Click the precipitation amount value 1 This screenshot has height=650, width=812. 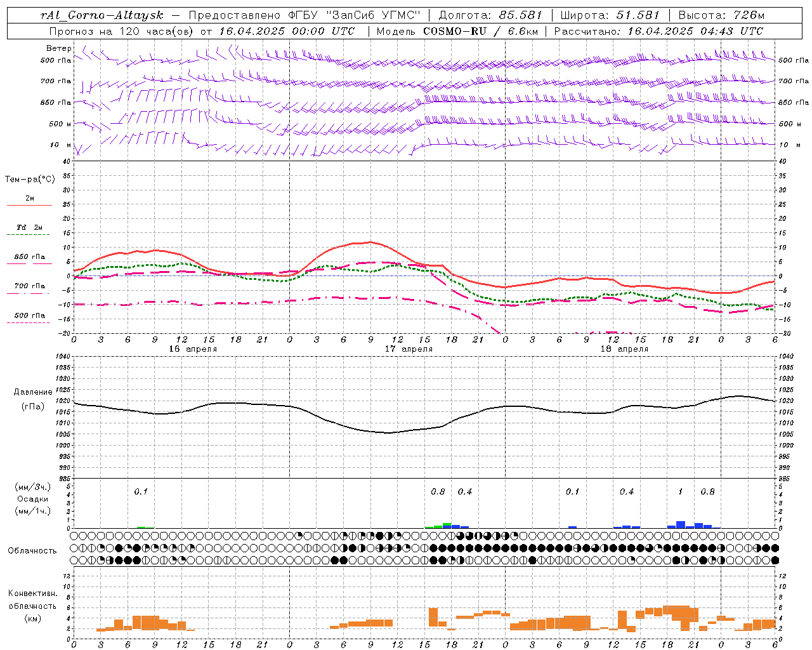pos(681,492)
